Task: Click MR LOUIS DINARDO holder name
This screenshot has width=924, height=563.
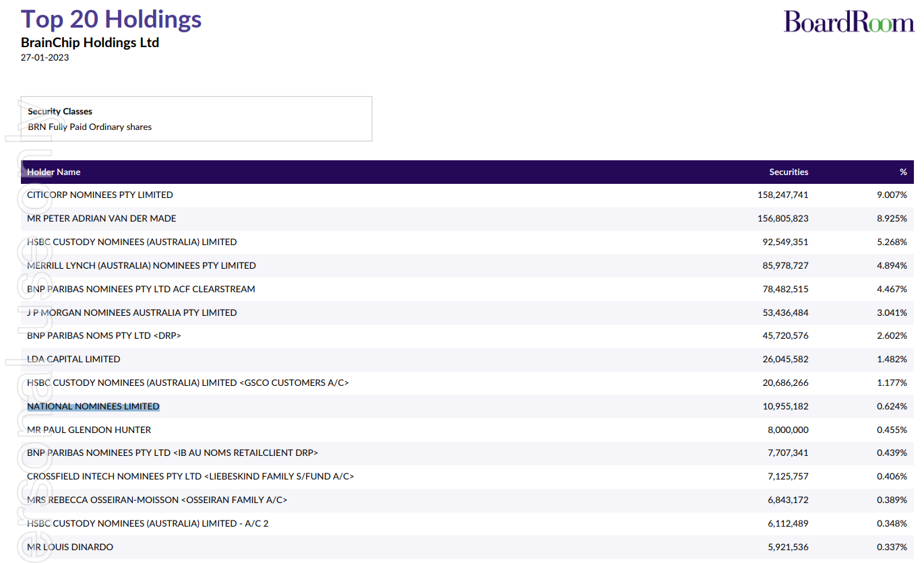Action: [x=70, y=547]
